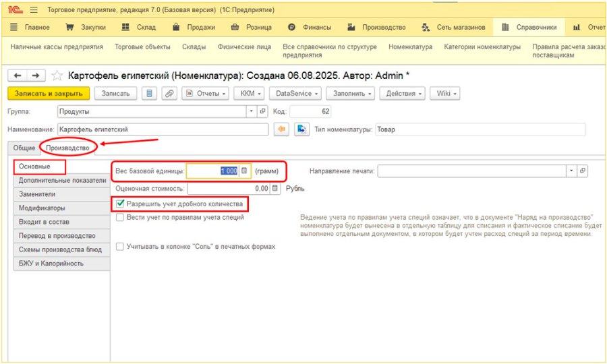This screenshot has height=364, width=607.
Task: Select the Входит в состав side page
Action: coord(62,222)
